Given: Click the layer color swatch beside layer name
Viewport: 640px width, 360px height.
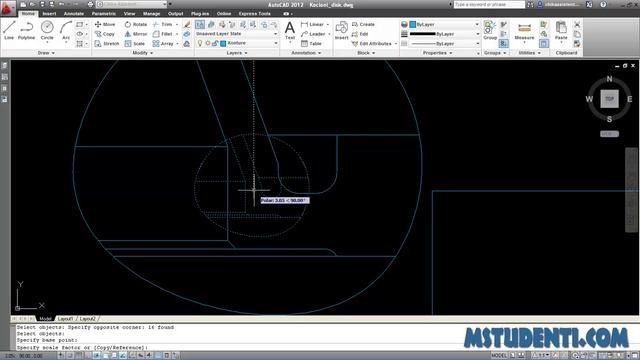Looking at the screenshot, I should (x=223, y=43).
